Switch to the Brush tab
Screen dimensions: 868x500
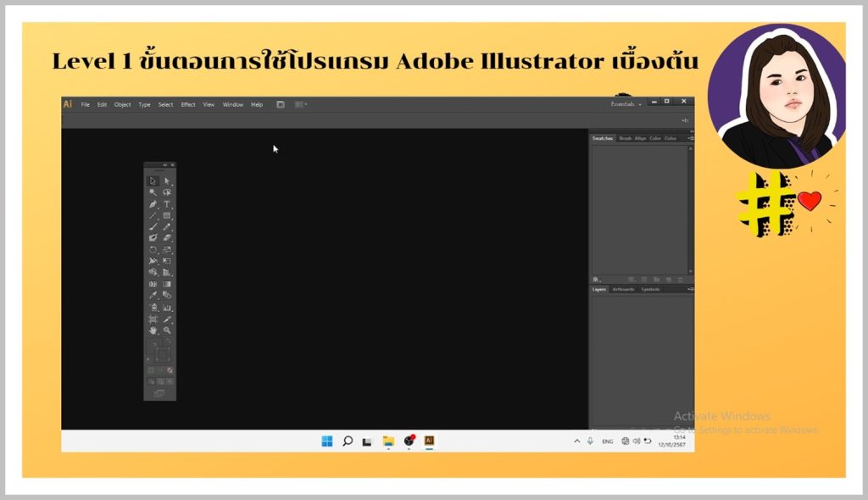[625, 138]
